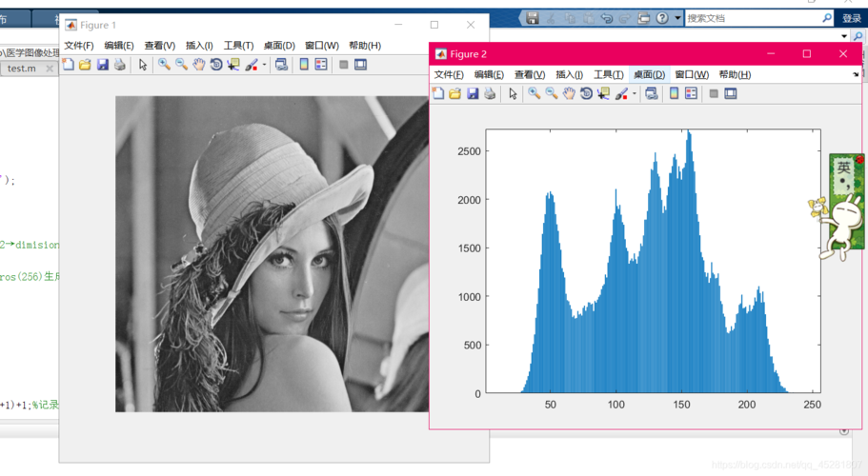Close the test.m editor tab
The image size is (868, 476).
[x=50, y=69]
